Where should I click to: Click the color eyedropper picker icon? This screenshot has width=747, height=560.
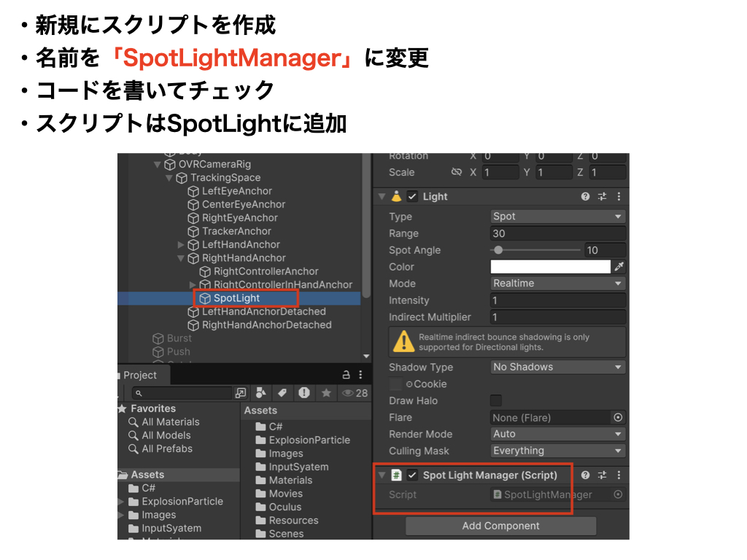[619, 267]
